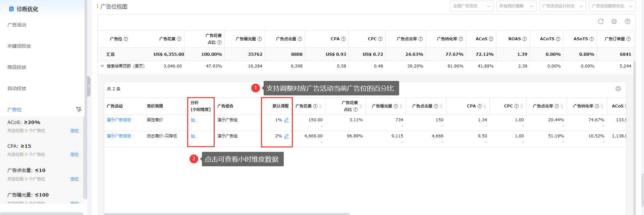The width and height of the screenshot is (644, 215).
Task: Open the 所有竞价策略 dropdown
Action: (517, 6)
